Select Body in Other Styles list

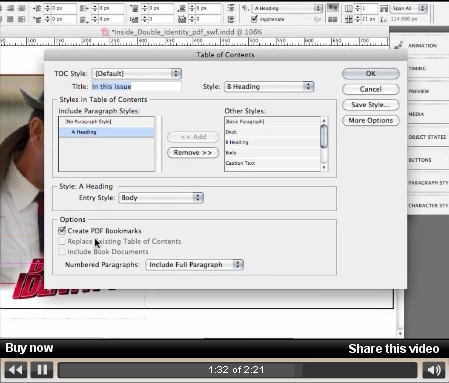(x=272, y=153)
